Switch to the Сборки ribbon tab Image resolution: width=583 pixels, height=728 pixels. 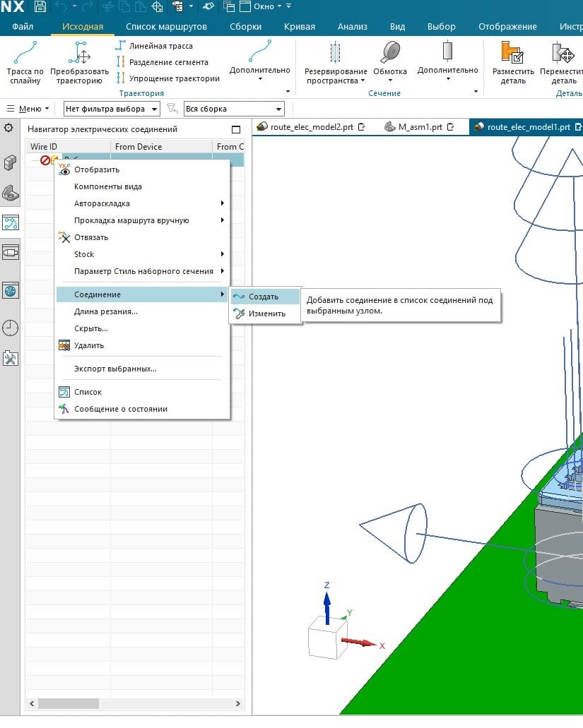point(245,26)
